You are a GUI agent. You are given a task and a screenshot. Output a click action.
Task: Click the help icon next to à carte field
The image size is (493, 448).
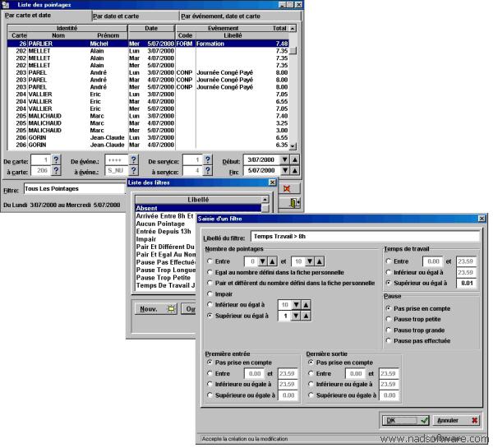point(56,170)
